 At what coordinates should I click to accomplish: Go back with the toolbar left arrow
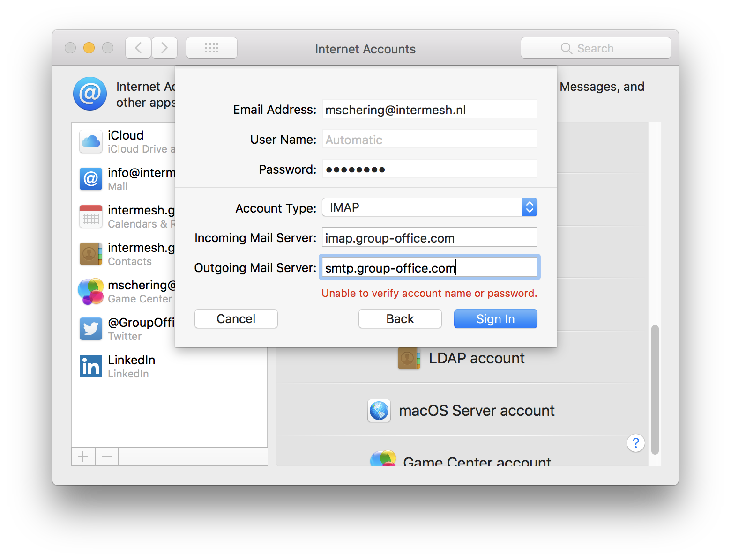click(138, 48)
